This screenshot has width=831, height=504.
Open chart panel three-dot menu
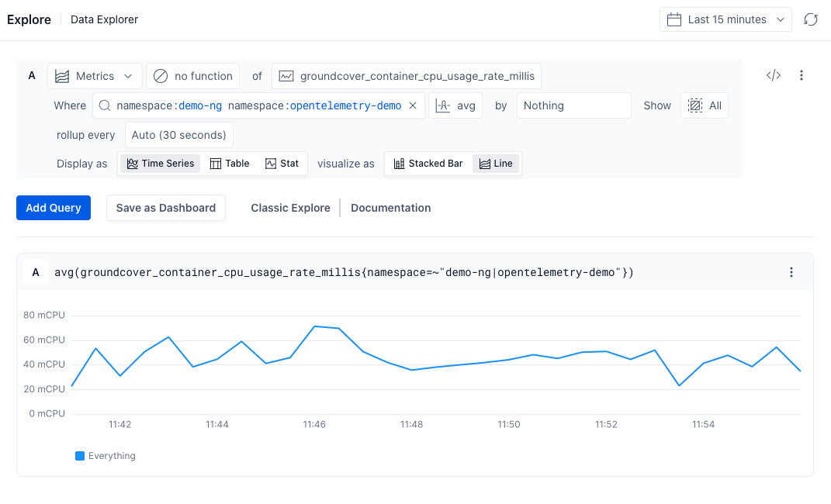(x=791, y=272)
